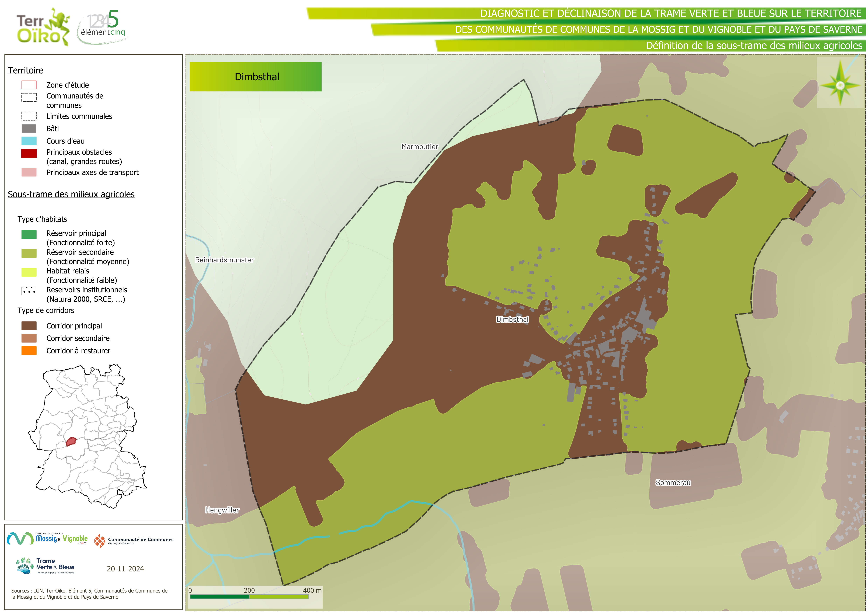
Task: Click the Reservoirs institutionnels dotted legend symbol
Action: 29,291
